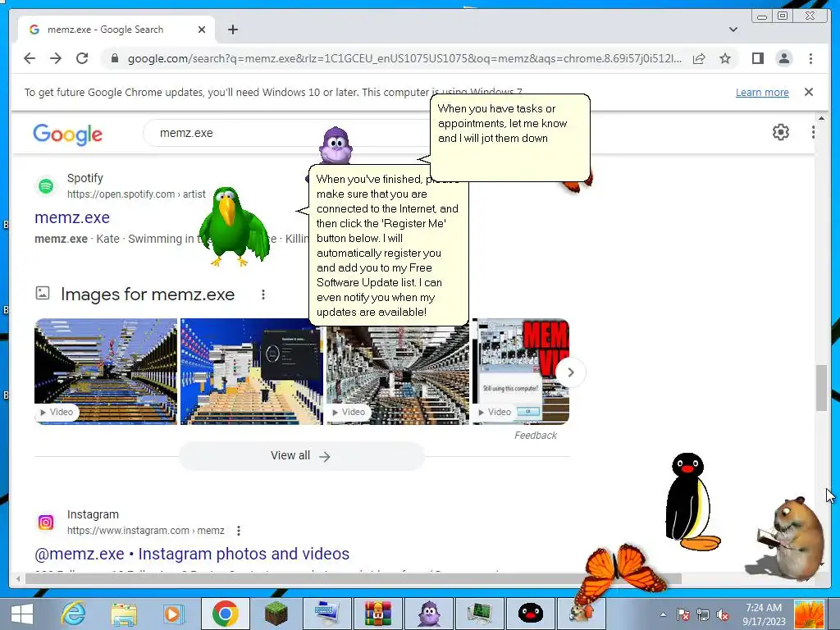Open @memz.exe Instagram photos and videos
Image resolution: width=840 pixels, height=630 pixels.
click(192, 554)
